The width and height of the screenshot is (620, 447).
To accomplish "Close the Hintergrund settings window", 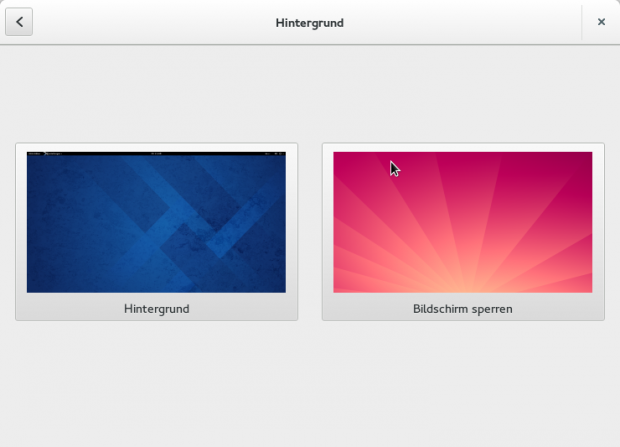I will [x=601, y=22].
